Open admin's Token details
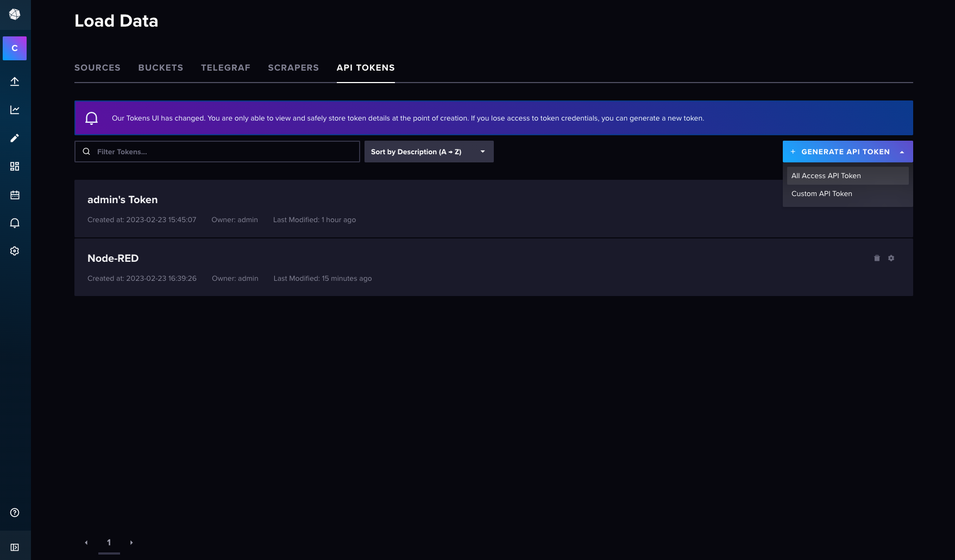The height and width of the screenshot is (560, 955). click(123, 199)
